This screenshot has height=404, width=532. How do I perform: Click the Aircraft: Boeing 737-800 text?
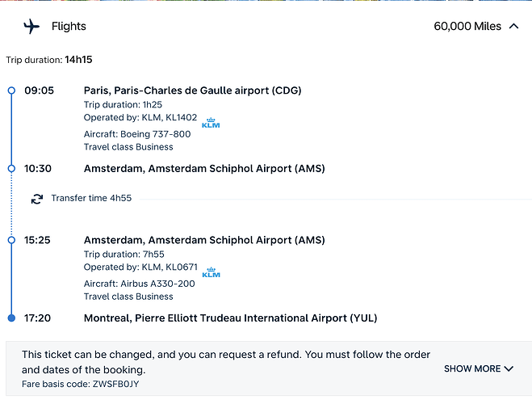137,134
